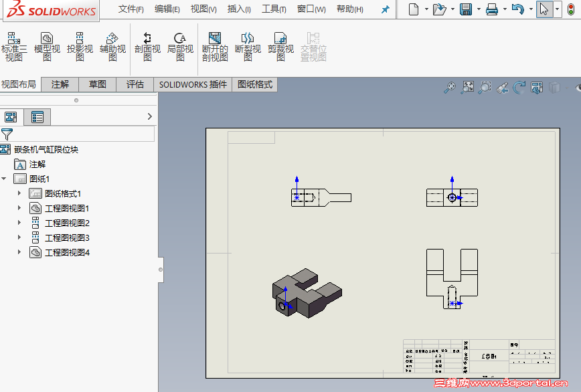This screenshot has height=392, width=581.
Task: Open the PropertyManager tab icon
Action: 37,117
